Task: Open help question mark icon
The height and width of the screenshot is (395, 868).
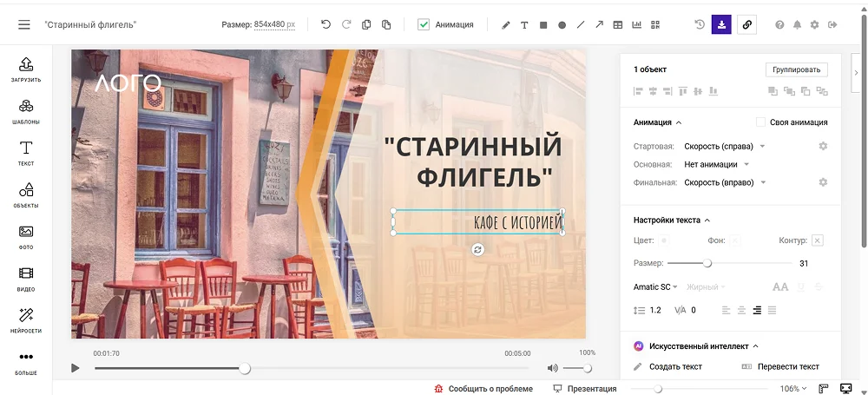Action: [x=779, y=25]
